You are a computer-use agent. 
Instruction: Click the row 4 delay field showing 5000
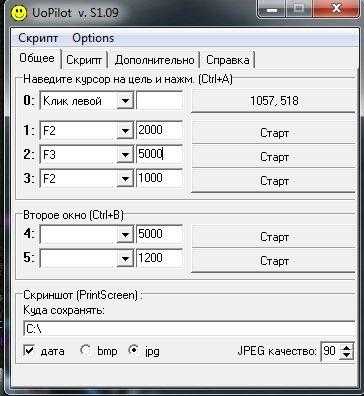point(159,235)
